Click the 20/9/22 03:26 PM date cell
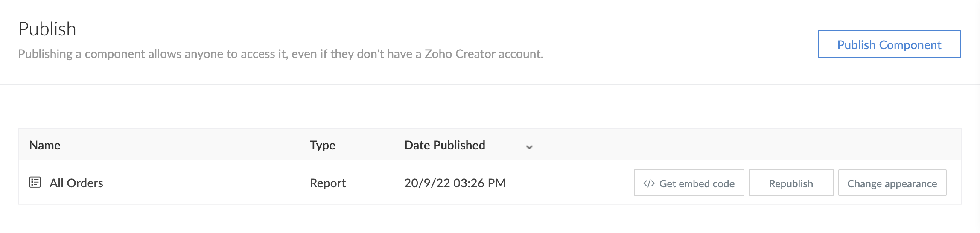Viewport: 980px width, 233px height. click(455, 183)
